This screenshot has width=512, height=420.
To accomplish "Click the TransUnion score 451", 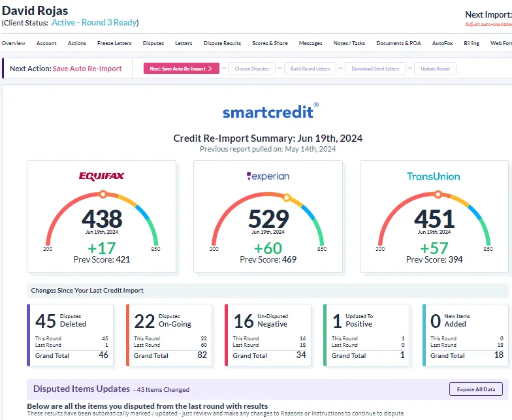I will pyautogui.click(x=434, y=219).
